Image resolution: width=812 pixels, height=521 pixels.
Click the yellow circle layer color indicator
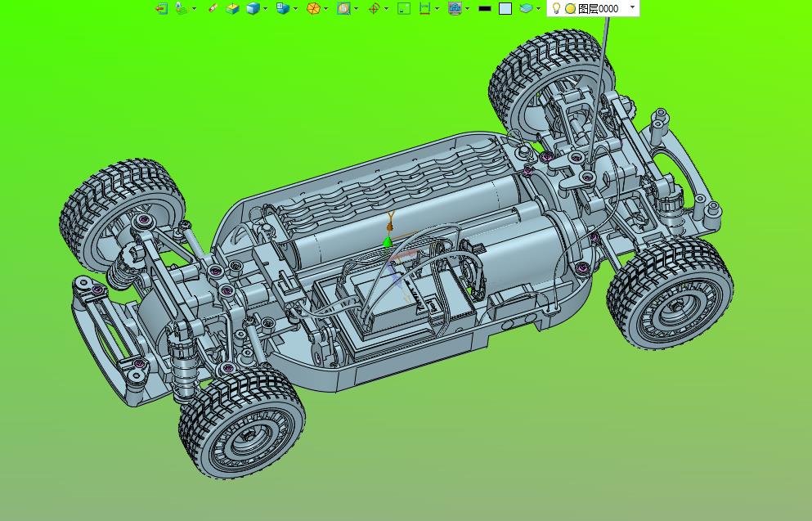(x=570, y=8)
